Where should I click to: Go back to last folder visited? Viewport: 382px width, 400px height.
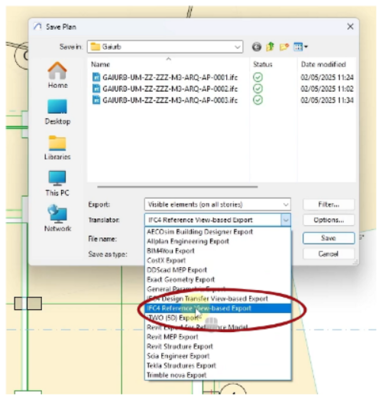[x=256, y=47]
